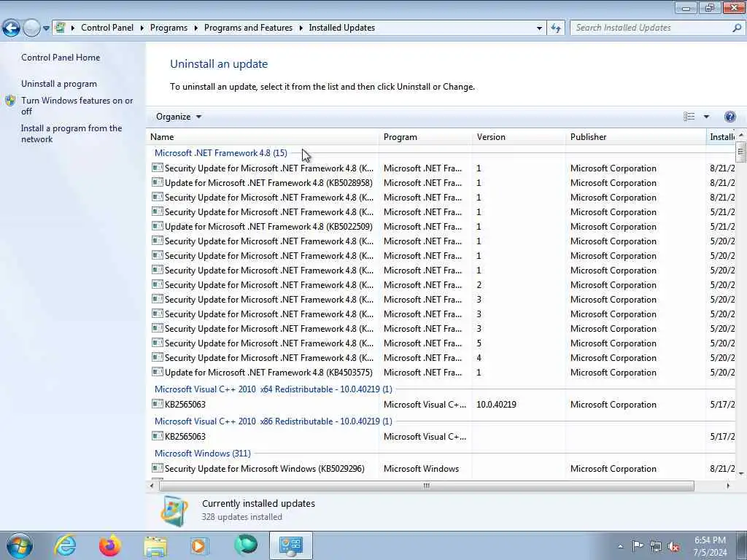Launch Internet Explorer from taskbar
Image resolution: width=747 pixels, height=560 pixels.
65,545
